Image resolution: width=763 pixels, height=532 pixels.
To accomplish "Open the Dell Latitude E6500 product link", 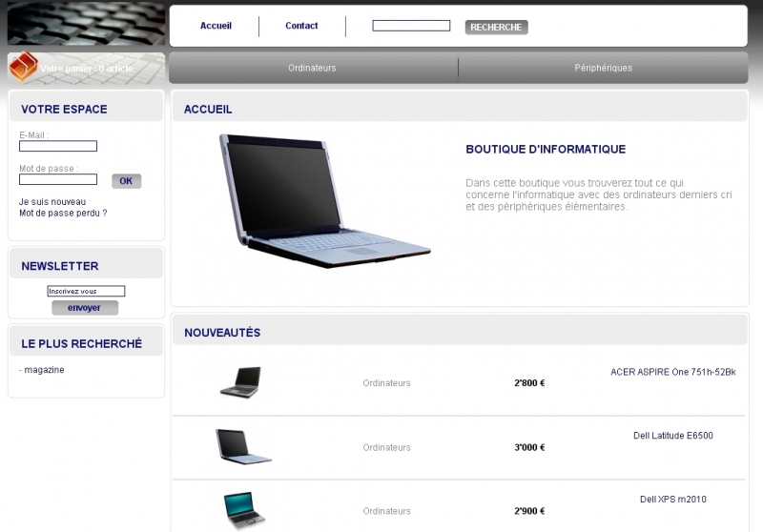I will click(x=673, y=436).
